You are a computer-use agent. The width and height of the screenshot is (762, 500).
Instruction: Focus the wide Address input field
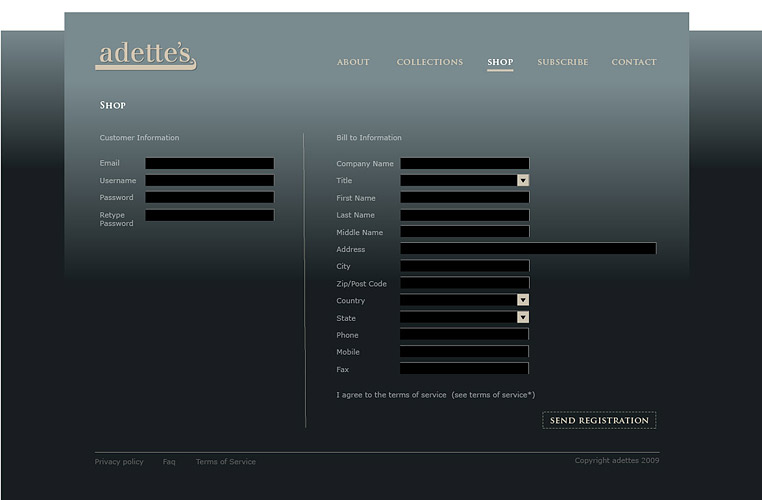coord(528,249)
